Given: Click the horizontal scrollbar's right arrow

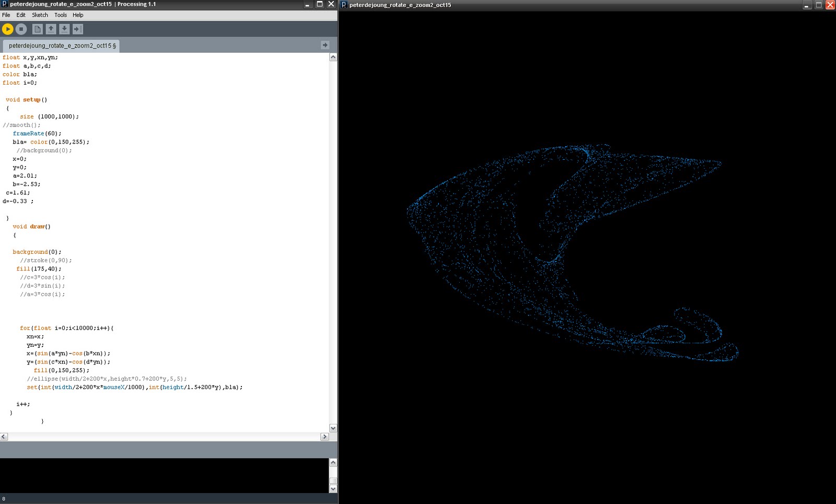Looking at the screenshot, I should point(324,437).
